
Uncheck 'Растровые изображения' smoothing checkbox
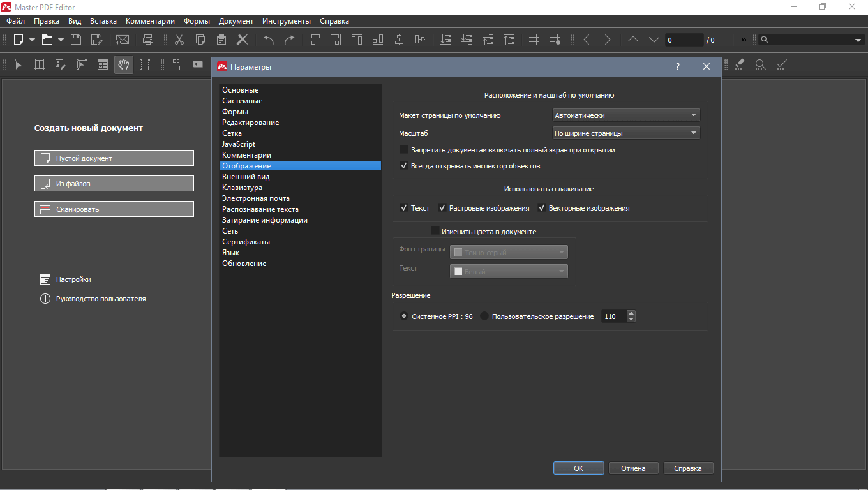pos(442,208)
